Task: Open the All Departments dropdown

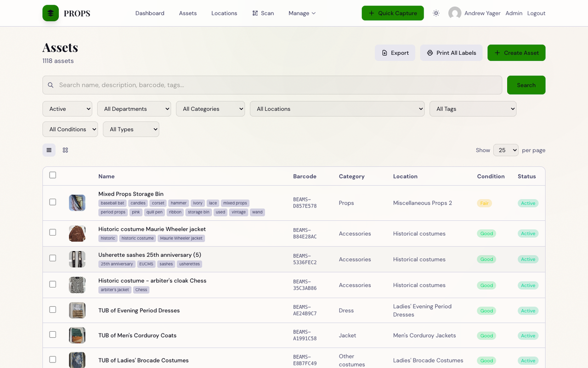Action: coord(134,109)
